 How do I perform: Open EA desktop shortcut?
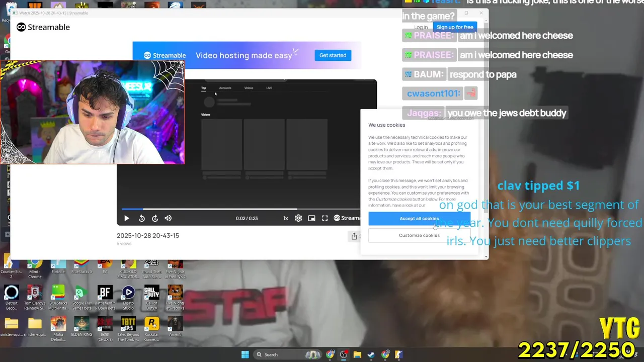pyautogui.click(x=105, y=267)
